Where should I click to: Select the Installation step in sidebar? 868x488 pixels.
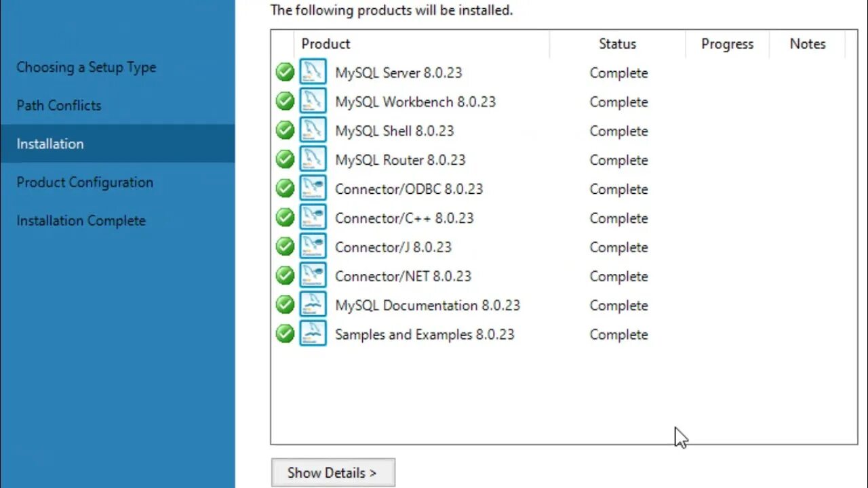117,144
